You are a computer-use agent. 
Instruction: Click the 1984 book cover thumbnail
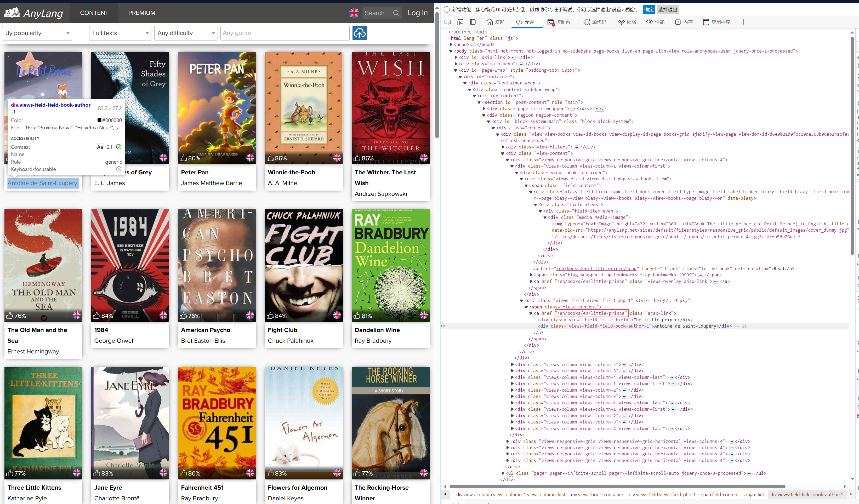(130, 265)
